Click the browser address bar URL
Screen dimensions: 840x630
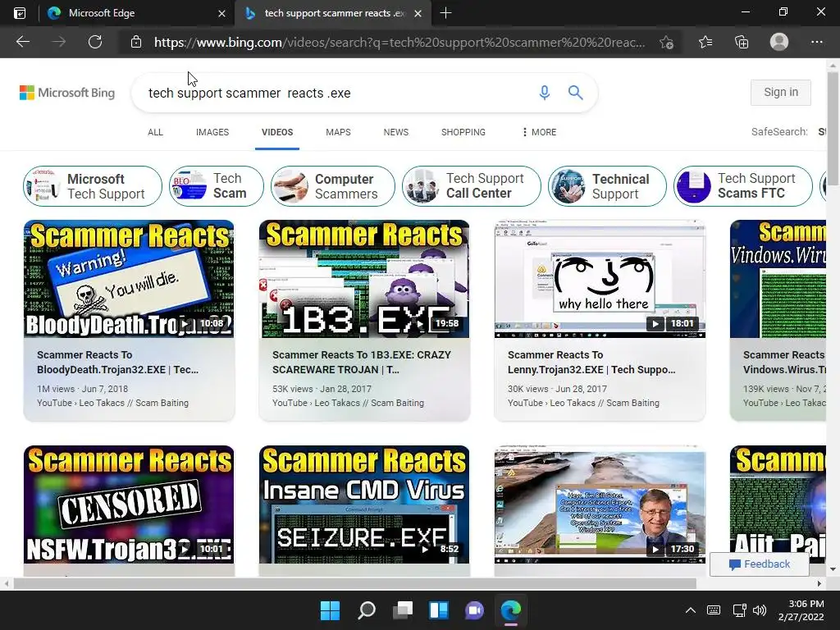pyautogui.click(x=399, y=43)
